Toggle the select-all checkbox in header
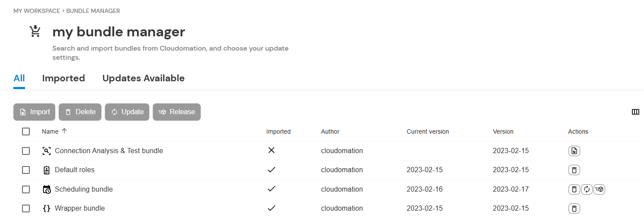This screenshot has width=644, height=218. click(26, 131)
